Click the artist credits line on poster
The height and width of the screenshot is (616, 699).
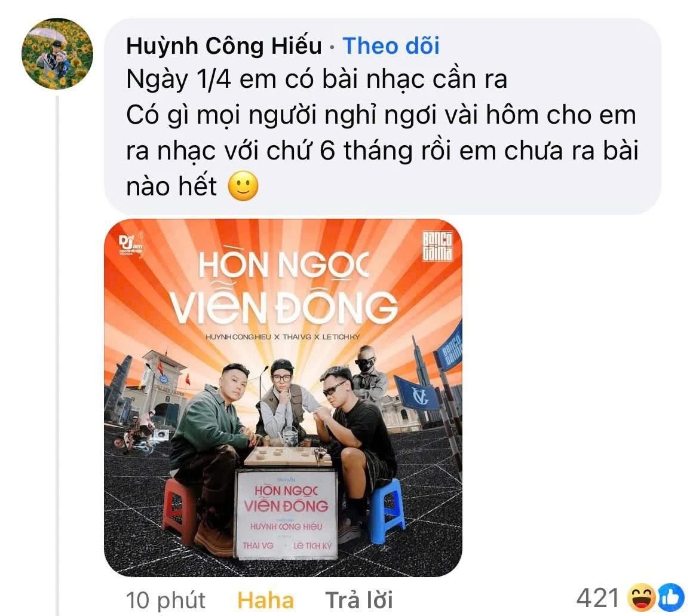[x=283, y=337]
